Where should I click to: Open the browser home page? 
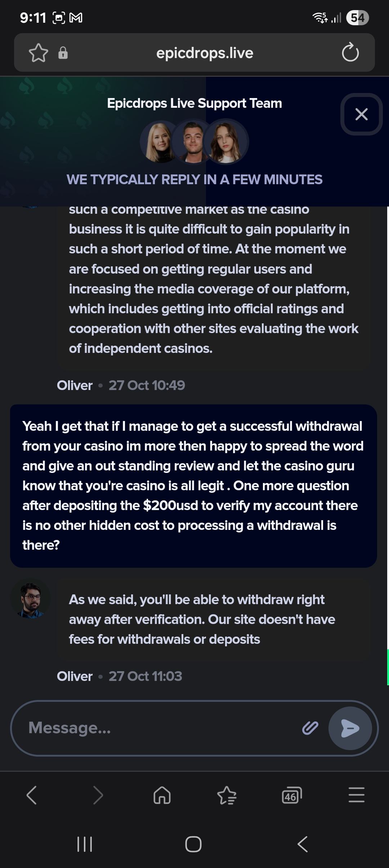pyautogui.click(x=162, y=795)
